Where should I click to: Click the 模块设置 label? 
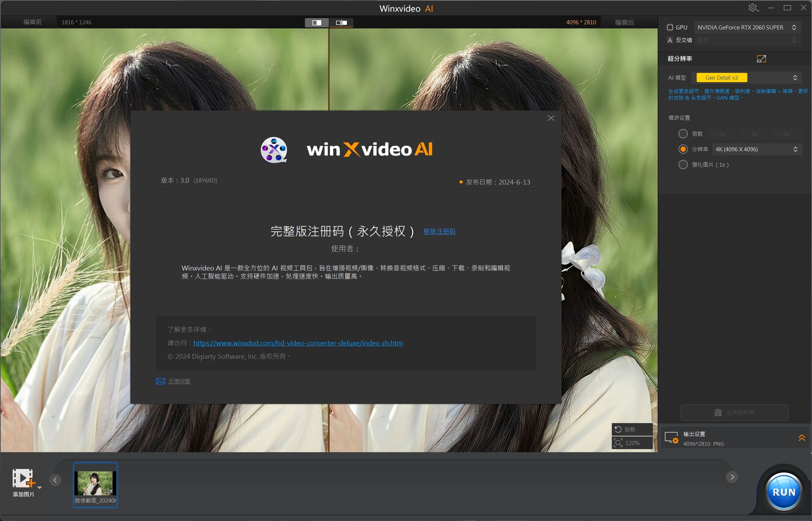(x=679, y=118)
